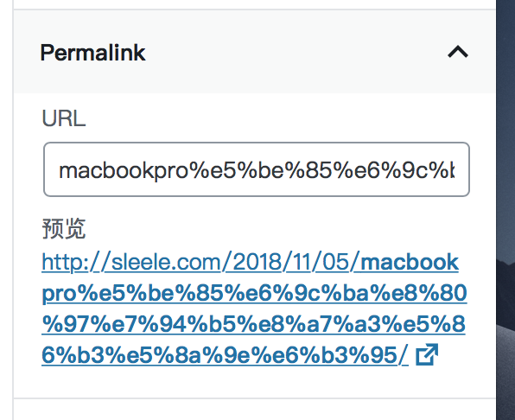Click the link line starting with "%97%e7%94"
515x420 pixels.
(x=253, y=324)
